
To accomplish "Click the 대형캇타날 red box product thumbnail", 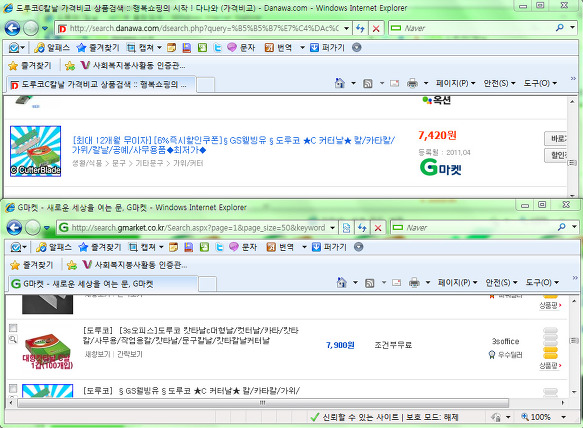I will click(47, 351).
